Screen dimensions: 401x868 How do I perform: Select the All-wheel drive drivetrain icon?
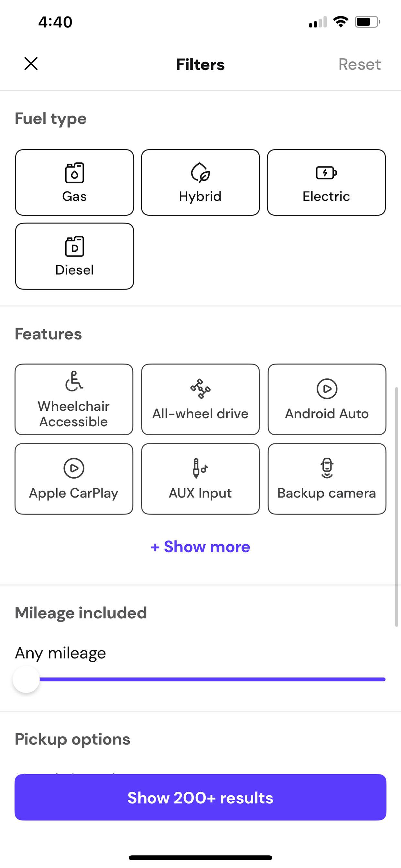tap(200, 388)
